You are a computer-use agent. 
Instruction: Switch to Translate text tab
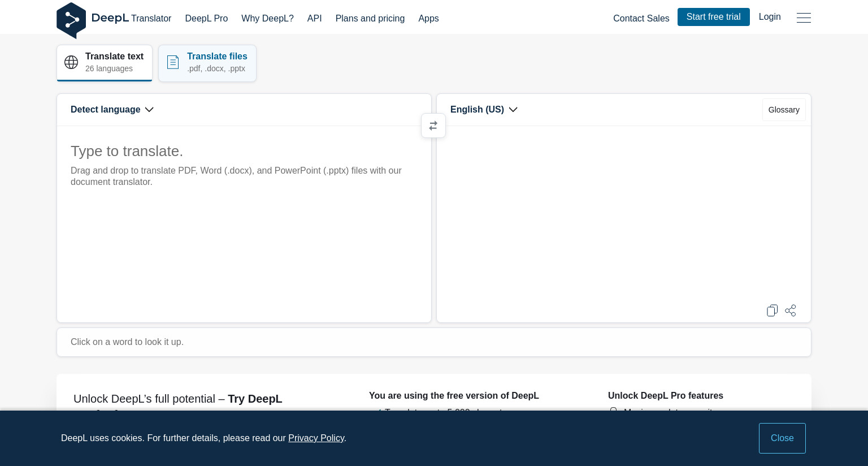[105, 63]
